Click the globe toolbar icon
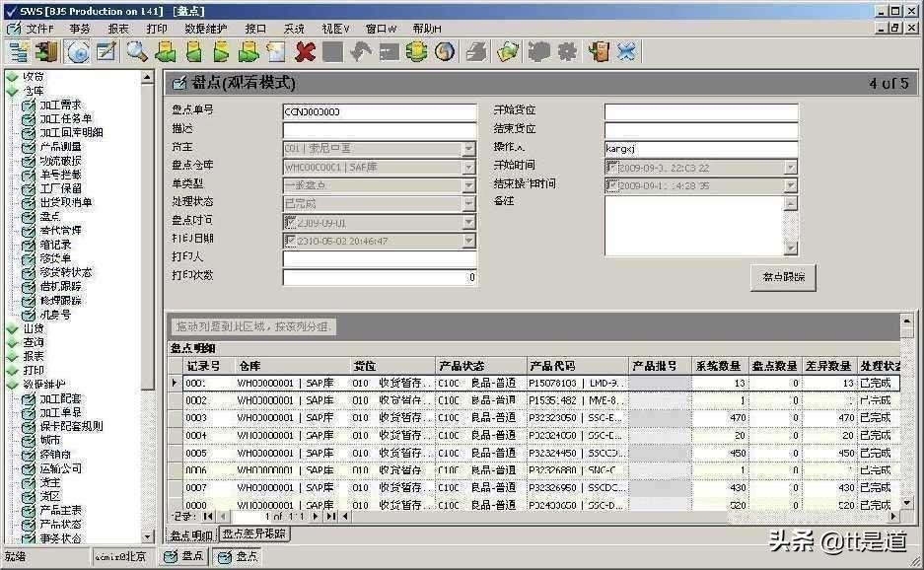This screenshot has width=924, height=570. point(446,52)
